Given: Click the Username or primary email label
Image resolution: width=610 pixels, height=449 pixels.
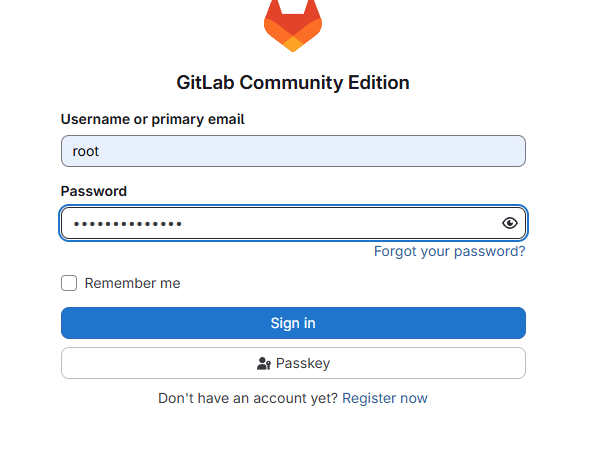Looking at the screenshot, I should click(152, 119).
